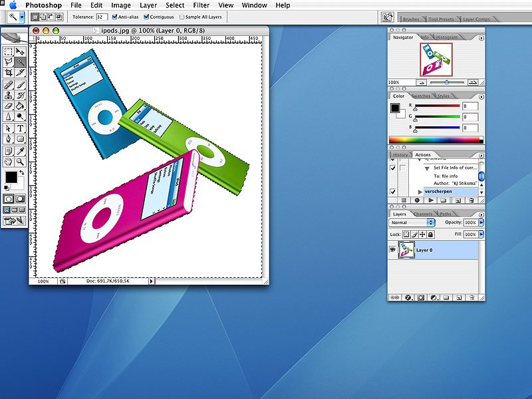
Task: Uncheck the Anti-alias option
Action: (x=116, y=17)
